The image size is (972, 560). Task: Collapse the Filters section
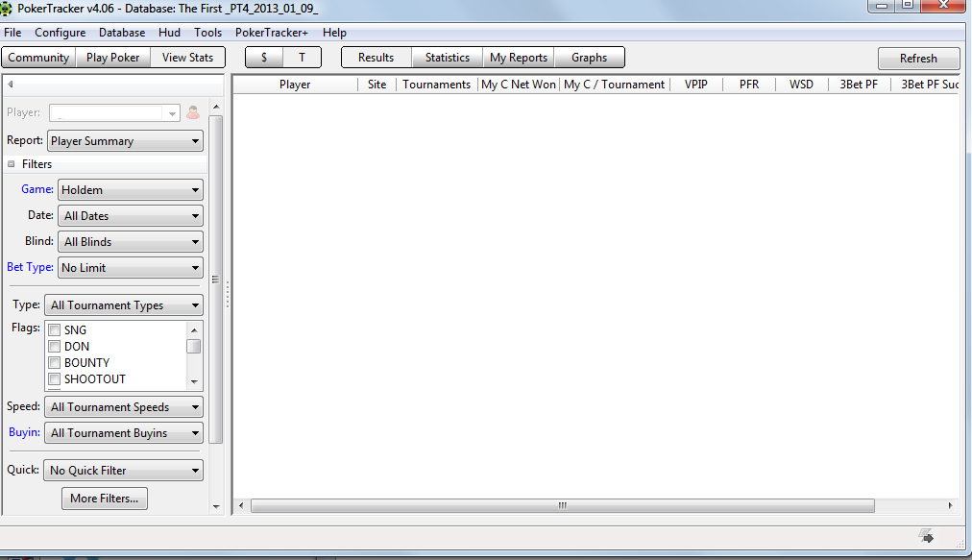(12, 164)
